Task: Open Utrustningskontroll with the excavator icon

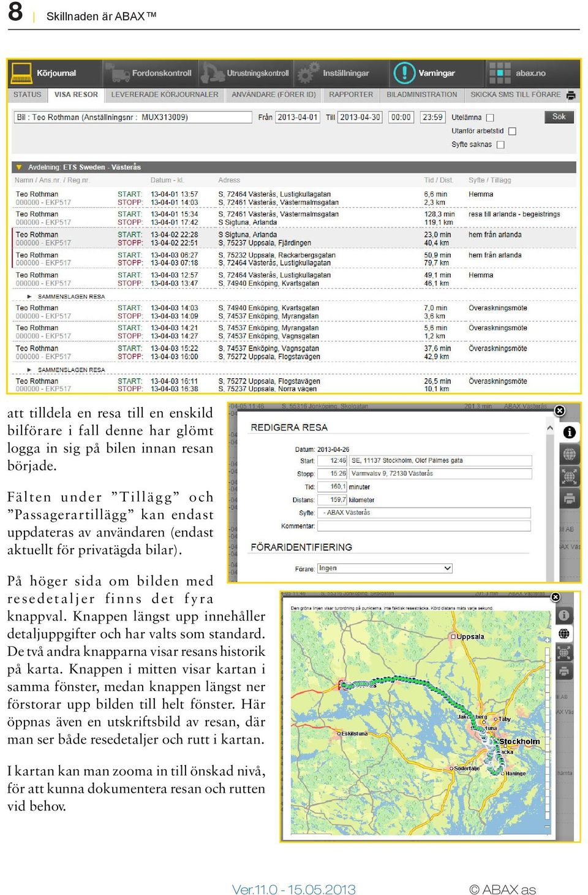Action: click(x=246, y=74)
